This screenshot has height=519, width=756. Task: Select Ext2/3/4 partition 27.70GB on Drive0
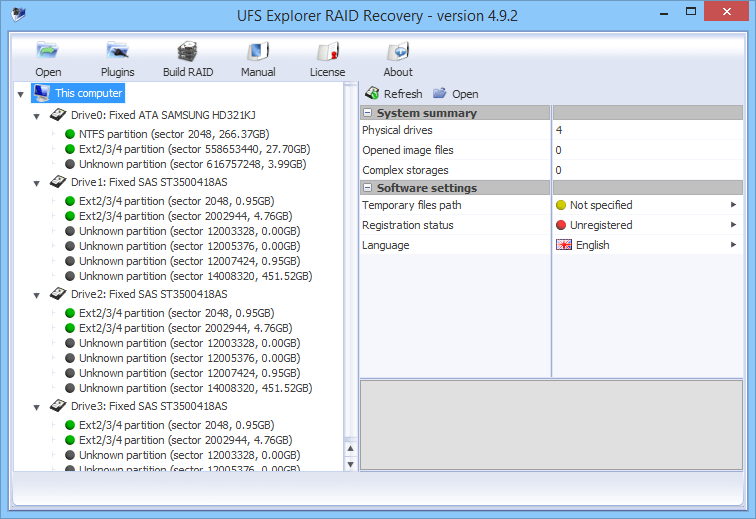pyautogui.click(x=194, y=149)
